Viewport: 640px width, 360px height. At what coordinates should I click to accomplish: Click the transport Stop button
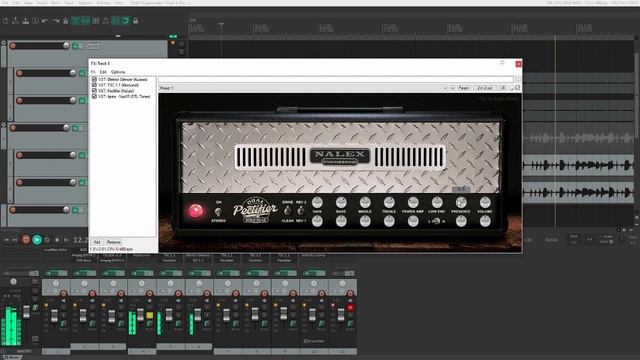point(57,240)
